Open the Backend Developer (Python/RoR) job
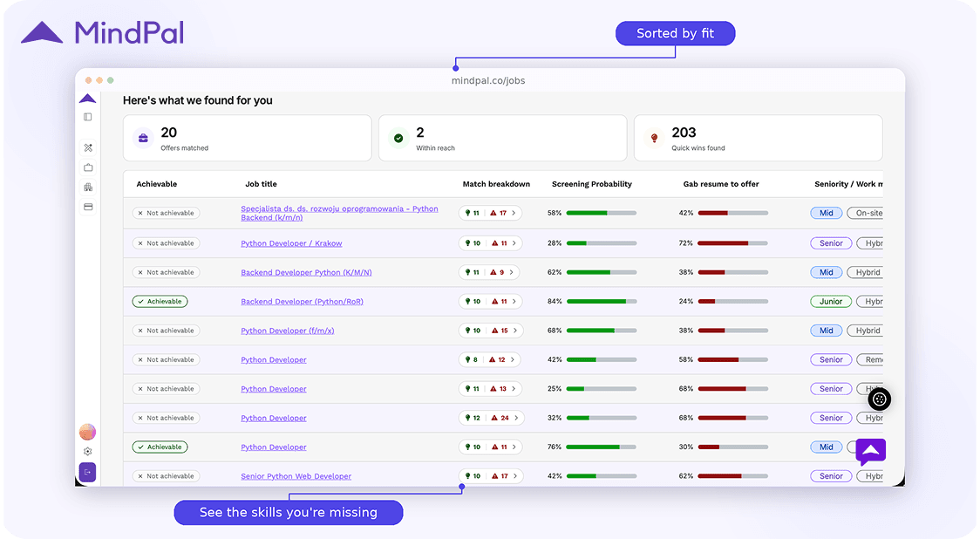The width and height of the screenshot is (980, 539). [x=302, y=302]
